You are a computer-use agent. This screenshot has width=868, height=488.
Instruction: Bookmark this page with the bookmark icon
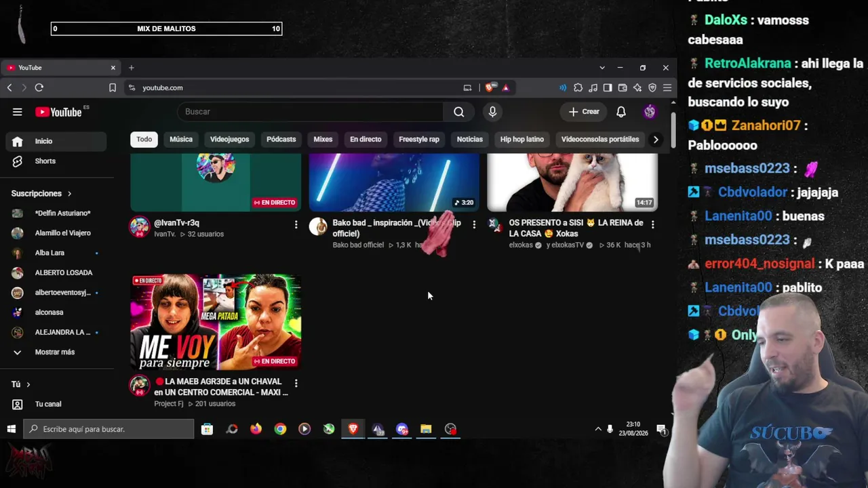(113, 87)
